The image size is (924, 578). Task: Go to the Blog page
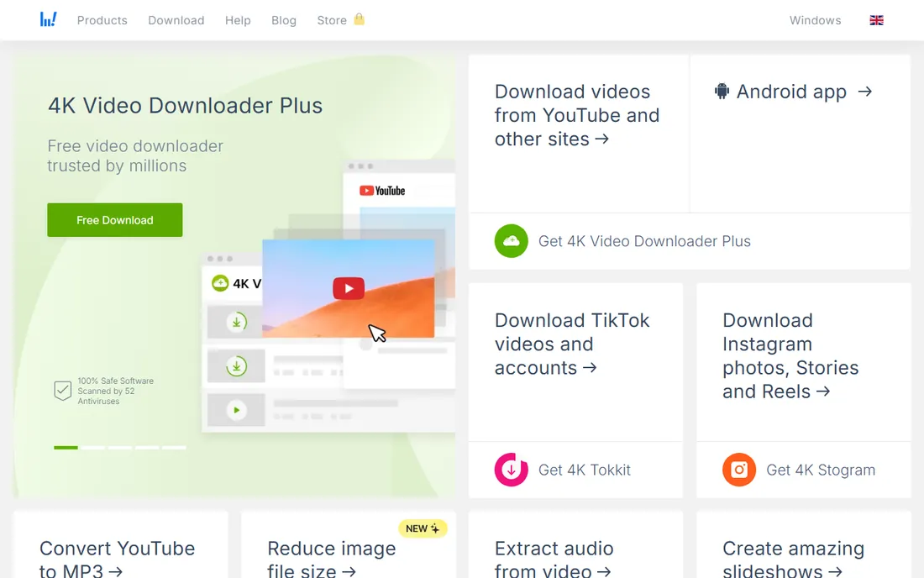tap(283, 20)
